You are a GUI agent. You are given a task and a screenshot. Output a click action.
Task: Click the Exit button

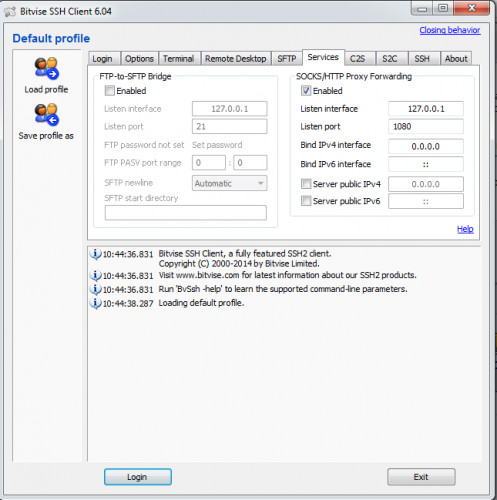421,477
